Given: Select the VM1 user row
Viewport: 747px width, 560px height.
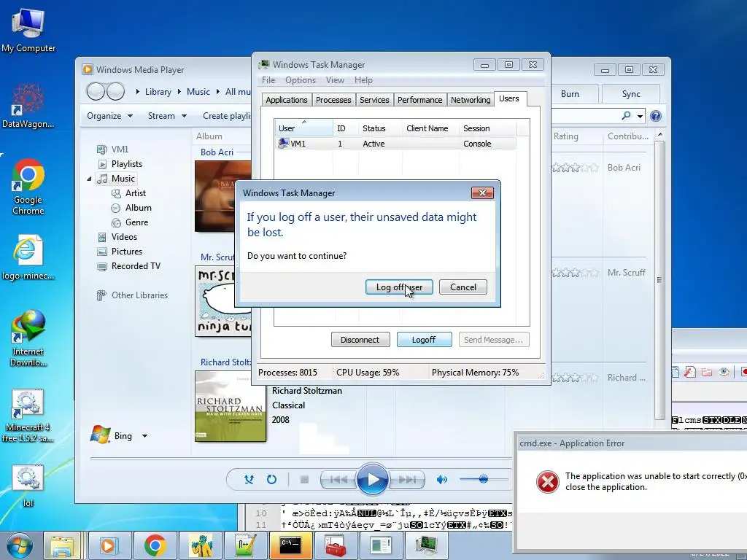Looking at the screenshot, I should (395, 144).
